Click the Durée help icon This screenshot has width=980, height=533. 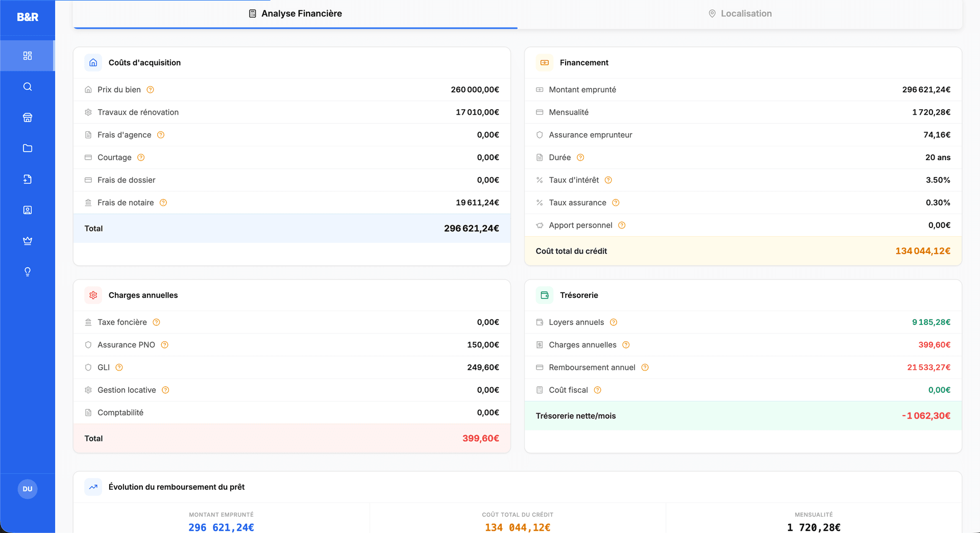(x=580, y=158)
